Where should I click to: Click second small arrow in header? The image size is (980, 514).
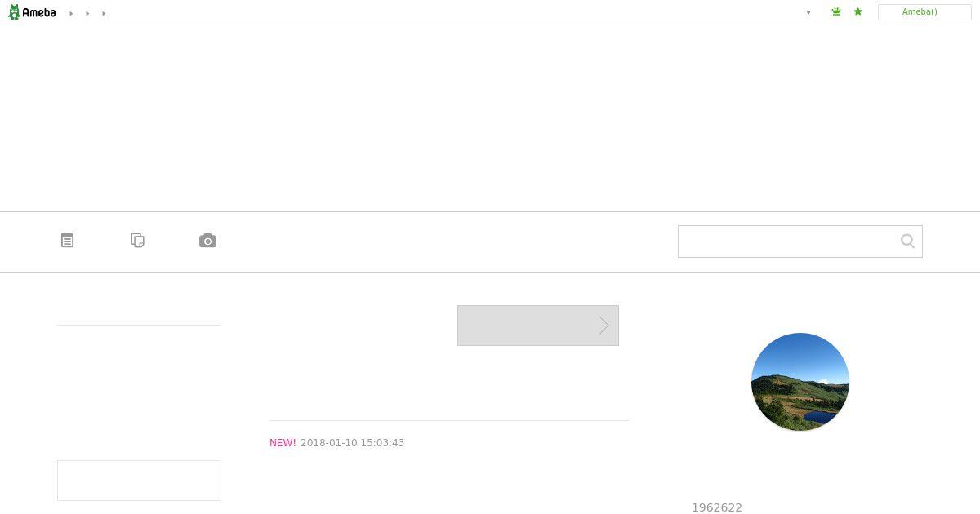pyautogui.click(x=87, y=13)
